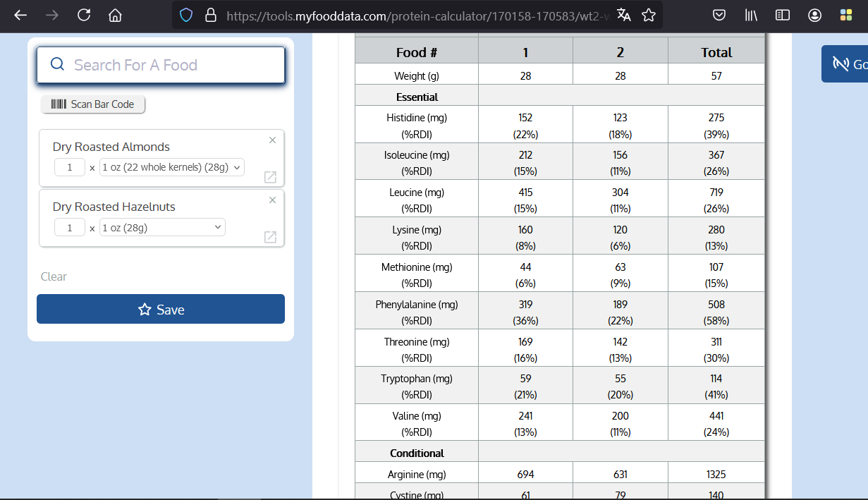Screen dimensions: 868x500
Task: Click the Clear link
Action: [x=54, y=276]
